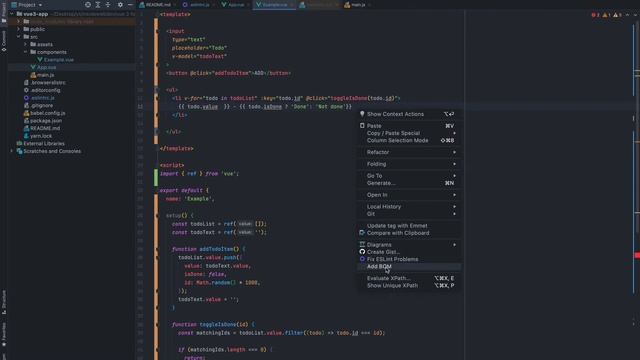Open Local History submenu

coord(410,207)
